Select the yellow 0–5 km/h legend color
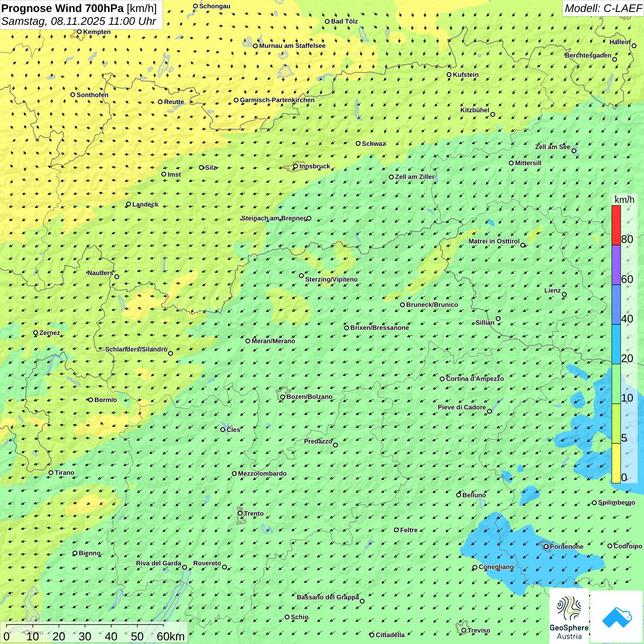This screenshot has width=644, height=644. pos(616,463)
